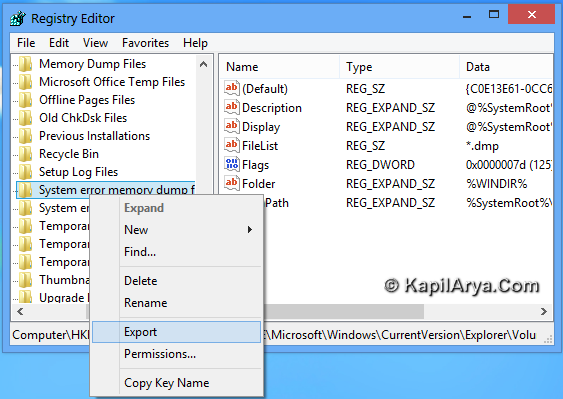Click the Folder value name
The image size is (563, 399).
(x=259, y=184)
